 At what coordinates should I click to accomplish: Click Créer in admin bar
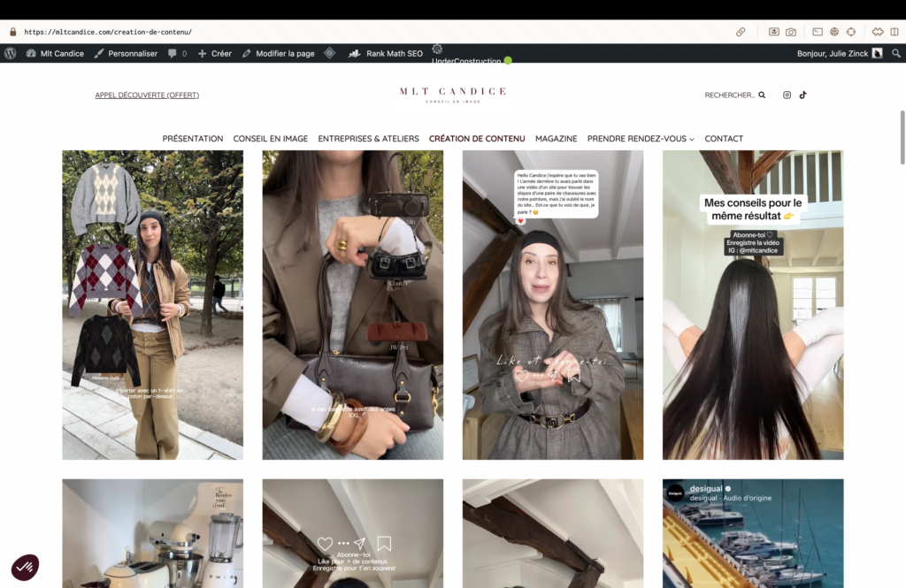(214, 53)
